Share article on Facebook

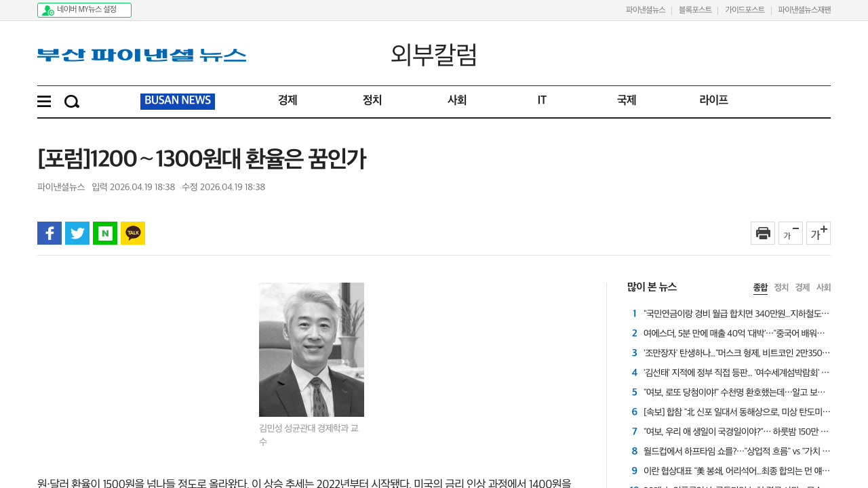pyautogui.click(x=50, y=233)
